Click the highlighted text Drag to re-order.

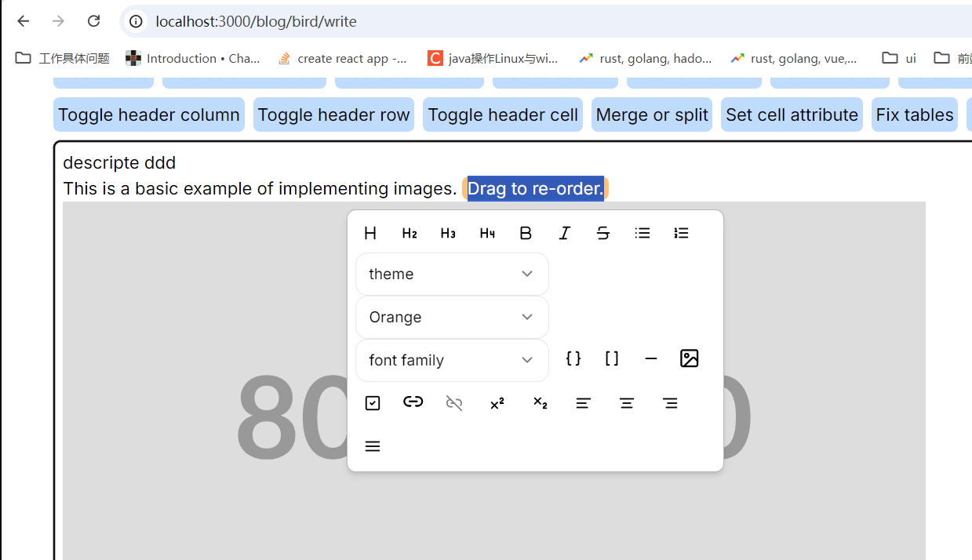pyautogui.click(x=536, y=188)
